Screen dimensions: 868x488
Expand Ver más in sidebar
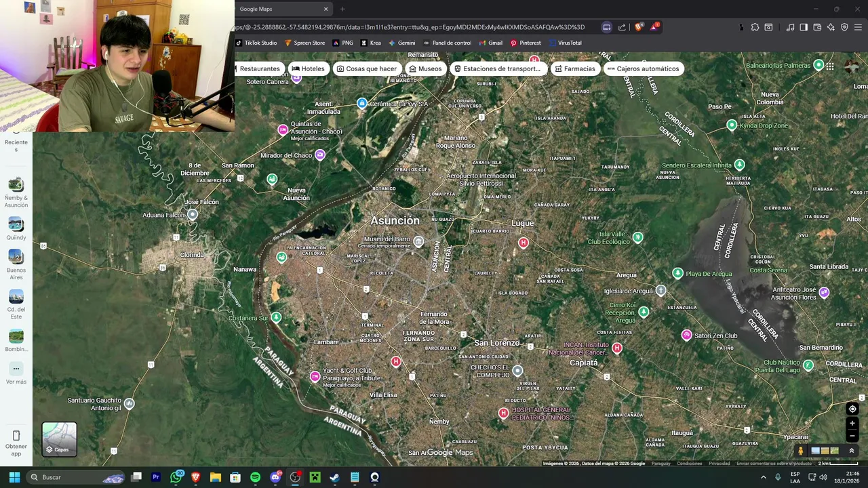(x=16, y=373)
